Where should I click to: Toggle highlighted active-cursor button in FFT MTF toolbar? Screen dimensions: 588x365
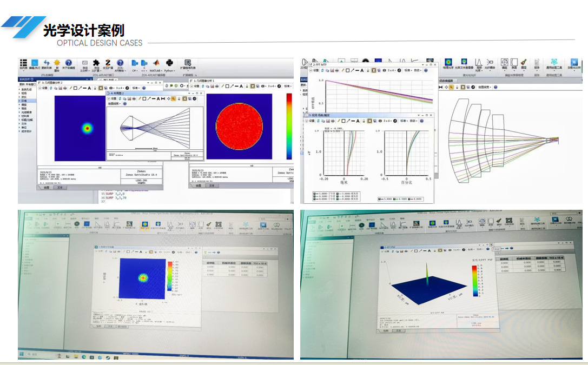[x=373, y=70]
